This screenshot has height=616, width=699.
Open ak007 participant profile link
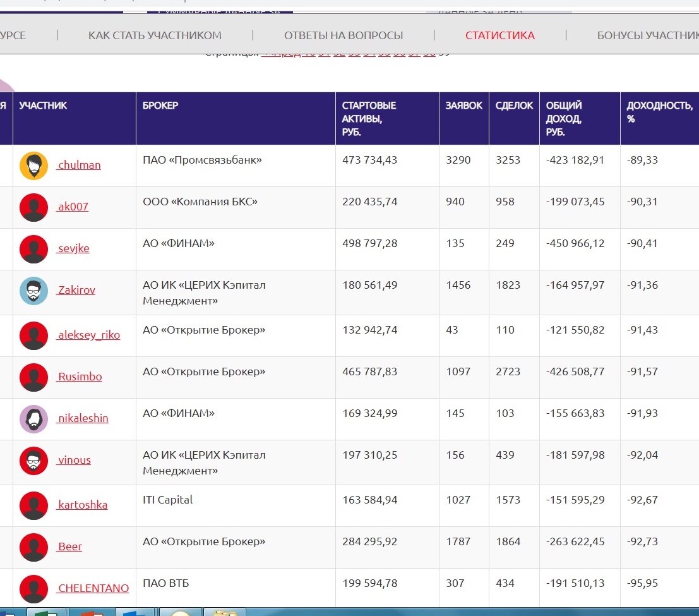coord(73,207)
